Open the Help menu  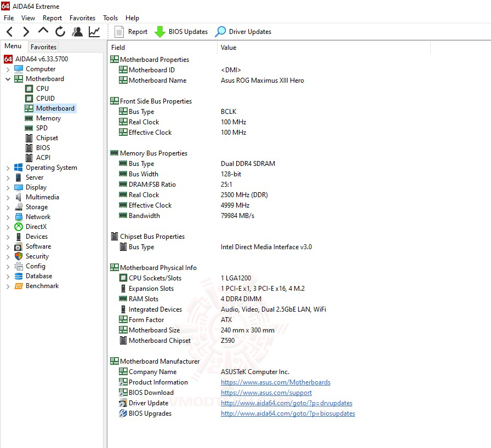coord(132,18)
